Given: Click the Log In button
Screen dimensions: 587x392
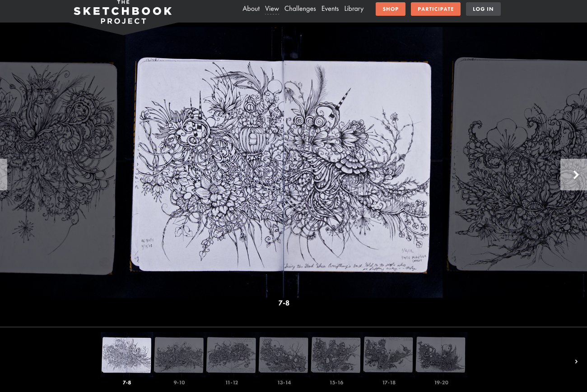Looking at the screenshot, I should coord(483,9).
